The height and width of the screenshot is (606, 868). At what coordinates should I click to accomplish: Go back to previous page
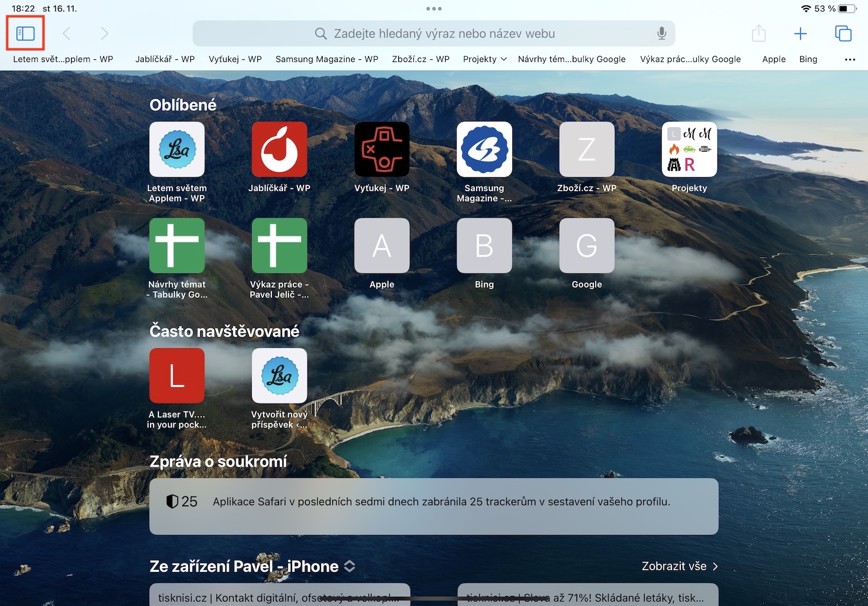tap(67, 34)
